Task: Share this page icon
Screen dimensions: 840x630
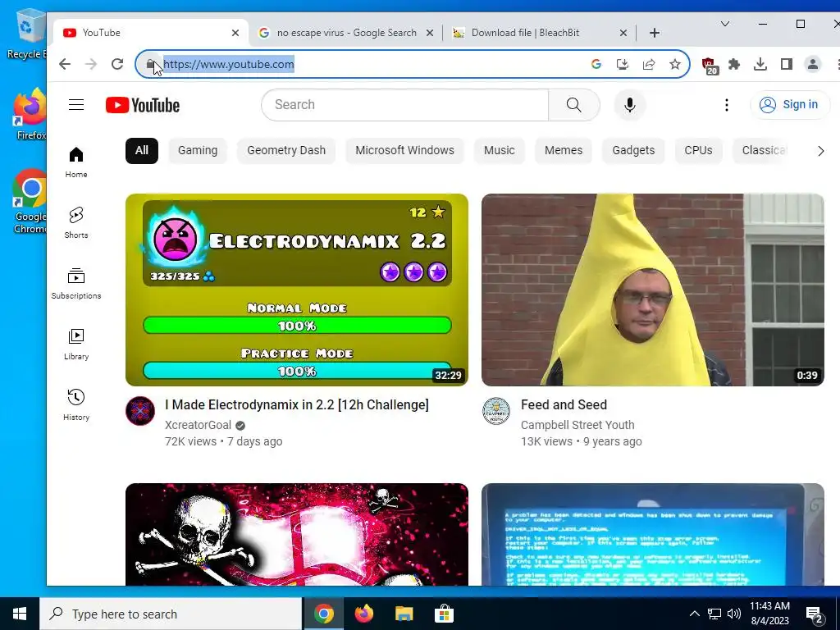Action: tap(648, 64)
